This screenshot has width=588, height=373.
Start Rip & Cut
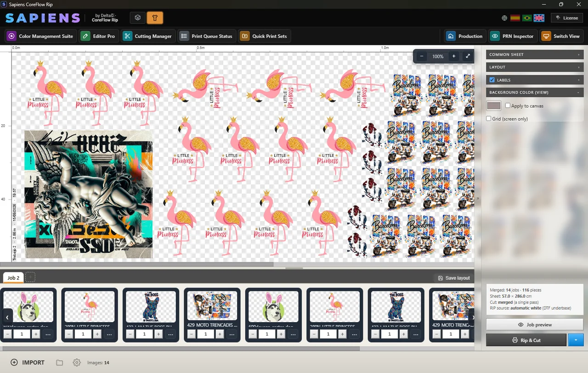tap(526, 340)
